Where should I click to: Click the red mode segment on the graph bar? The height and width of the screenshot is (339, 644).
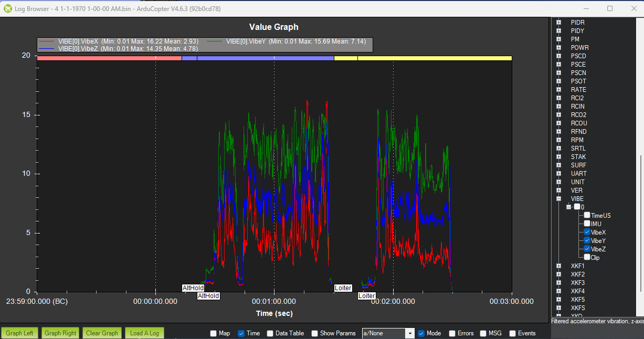click(x=109, y=58)
